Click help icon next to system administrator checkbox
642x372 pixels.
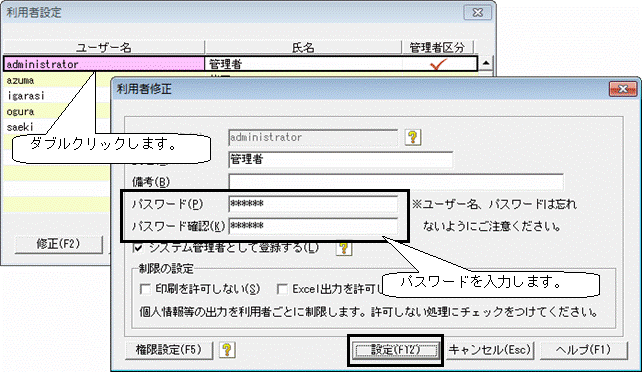point(344,248)
